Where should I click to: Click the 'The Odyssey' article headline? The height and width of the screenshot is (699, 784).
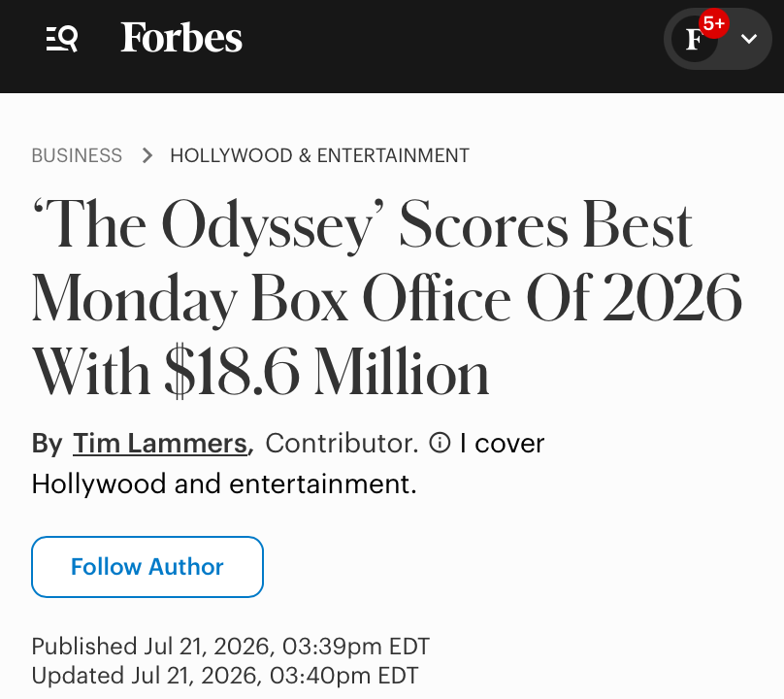pos(386,298)
